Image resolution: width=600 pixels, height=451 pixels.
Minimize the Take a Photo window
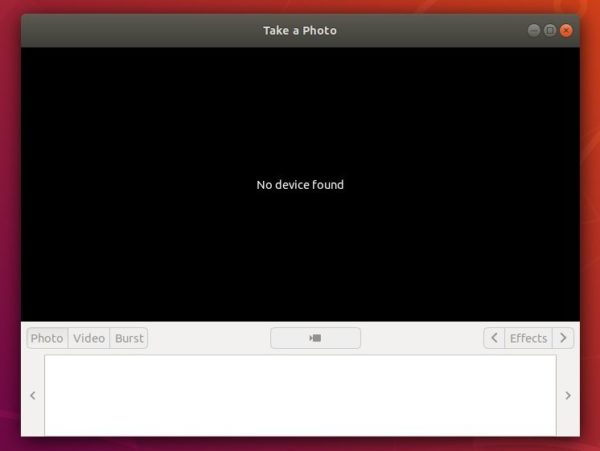(534, 31)
